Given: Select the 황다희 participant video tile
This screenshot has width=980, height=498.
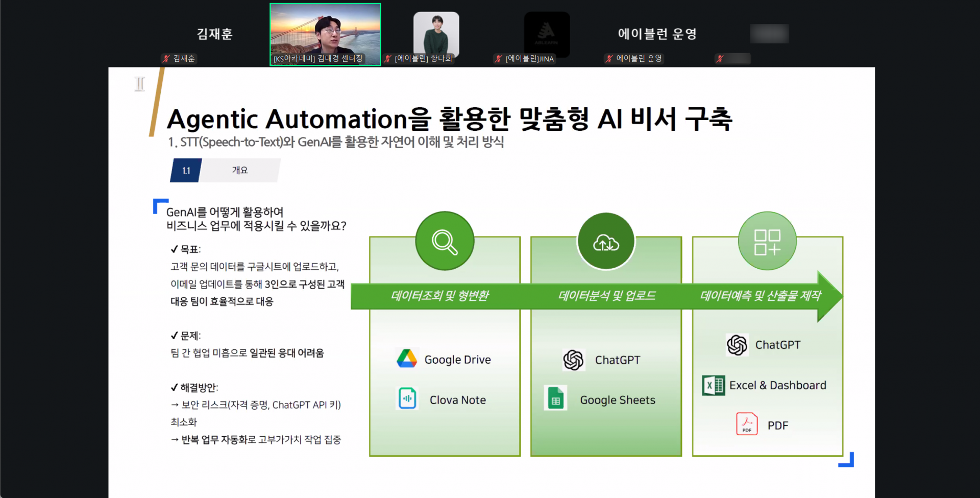Looking at the screenshot, I should [436, 34].
